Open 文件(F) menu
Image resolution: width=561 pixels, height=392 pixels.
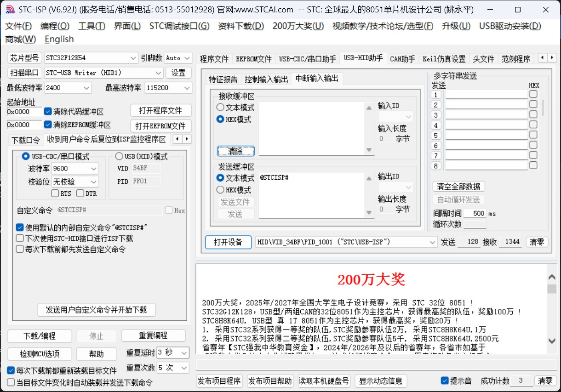[18, 26]
